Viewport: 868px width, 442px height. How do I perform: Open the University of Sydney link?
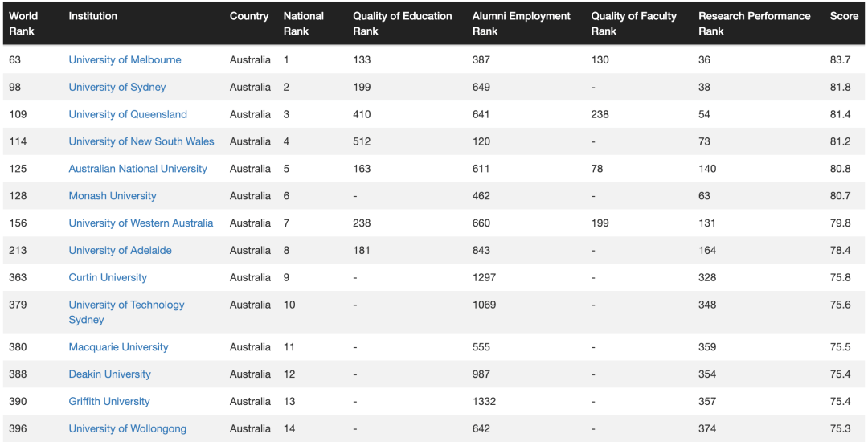[117, 87]
